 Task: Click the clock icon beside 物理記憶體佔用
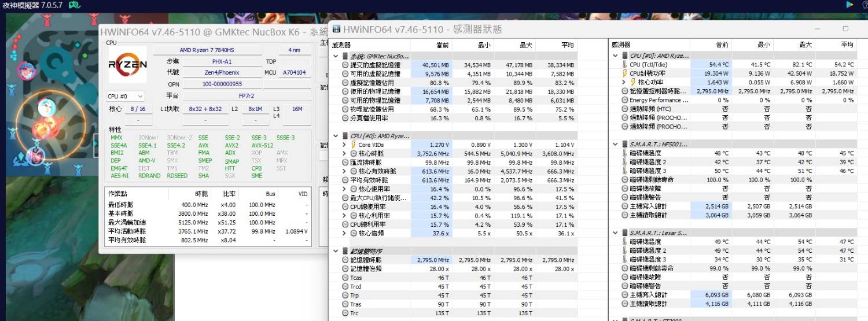click(345, 109)
